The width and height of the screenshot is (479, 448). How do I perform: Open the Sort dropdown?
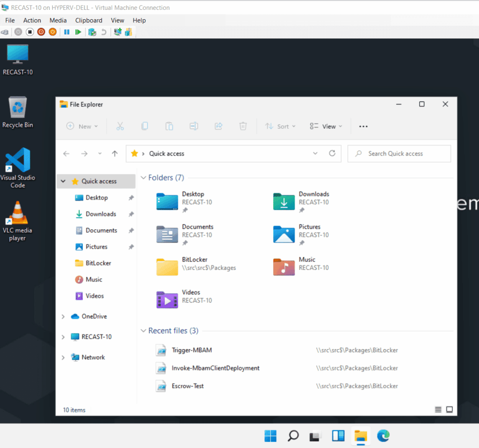point(280,126)
